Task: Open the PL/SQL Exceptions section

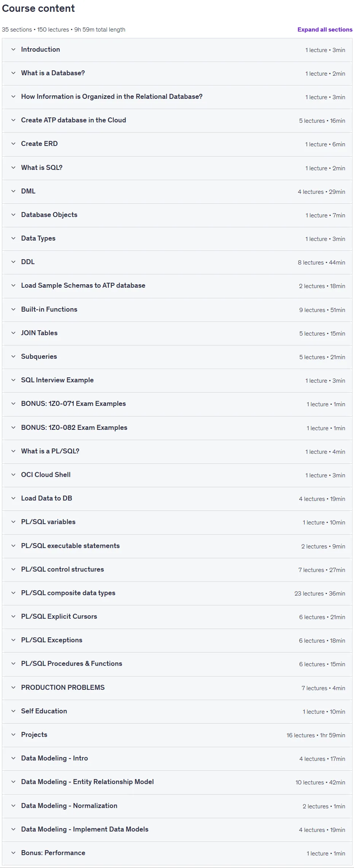Action: [177, 640]
